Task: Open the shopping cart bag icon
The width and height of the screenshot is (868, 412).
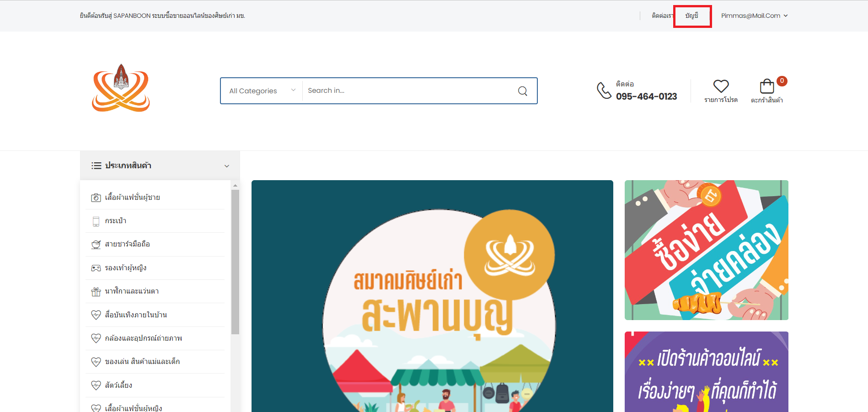Action: coord(766,86)
